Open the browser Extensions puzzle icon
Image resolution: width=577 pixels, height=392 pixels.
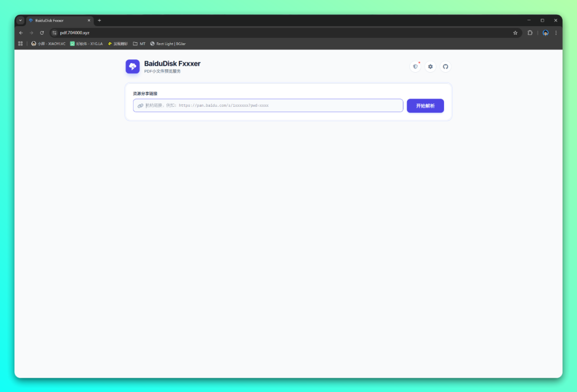(530, 33)
